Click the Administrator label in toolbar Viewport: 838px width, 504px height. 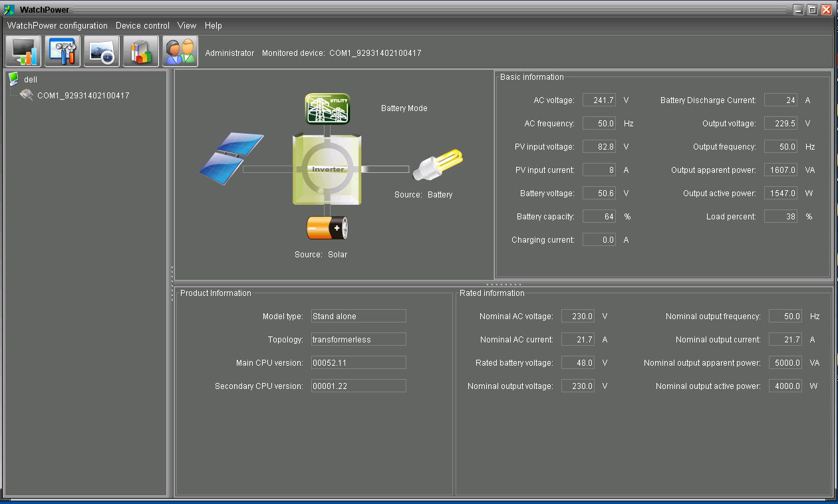point(229,53)
